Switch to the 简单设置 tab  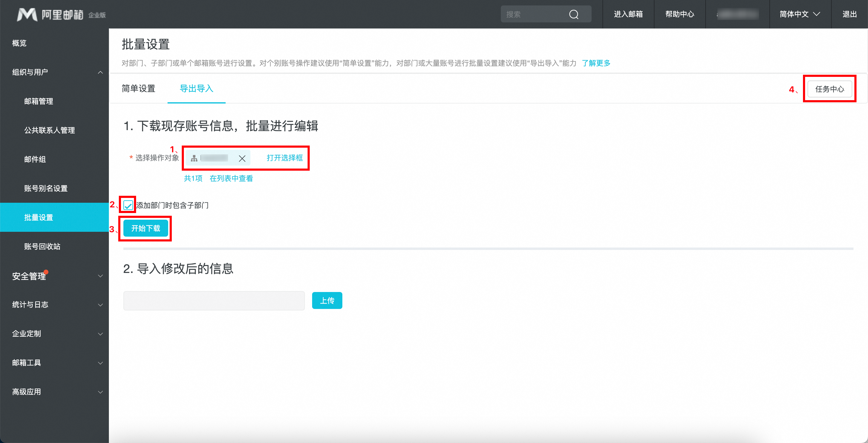pos(139,89)
